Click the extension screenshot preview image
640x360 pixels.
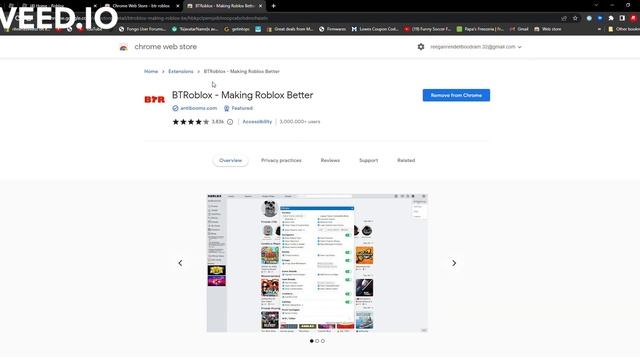pyautogui.click(x=317, y=263)
